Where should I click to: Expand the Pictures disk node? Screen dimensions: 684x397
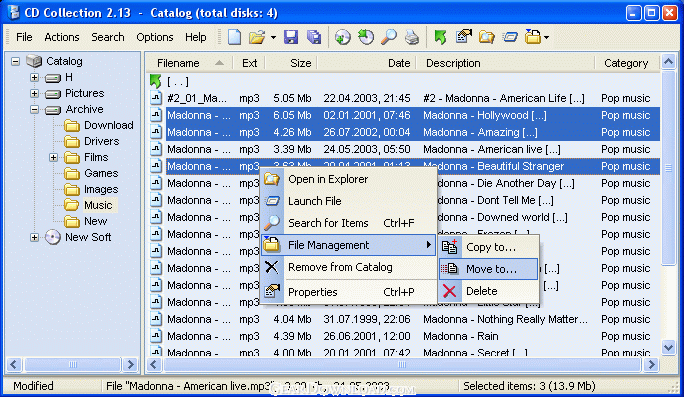coord(34,93)
